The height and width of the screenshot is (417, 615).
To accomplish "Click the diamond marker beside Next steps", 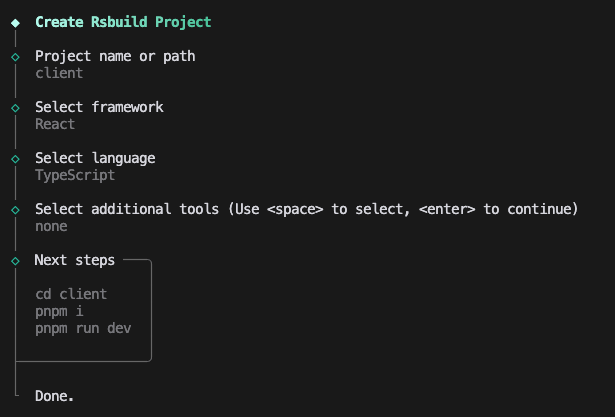I will click(x=15, y=261).
